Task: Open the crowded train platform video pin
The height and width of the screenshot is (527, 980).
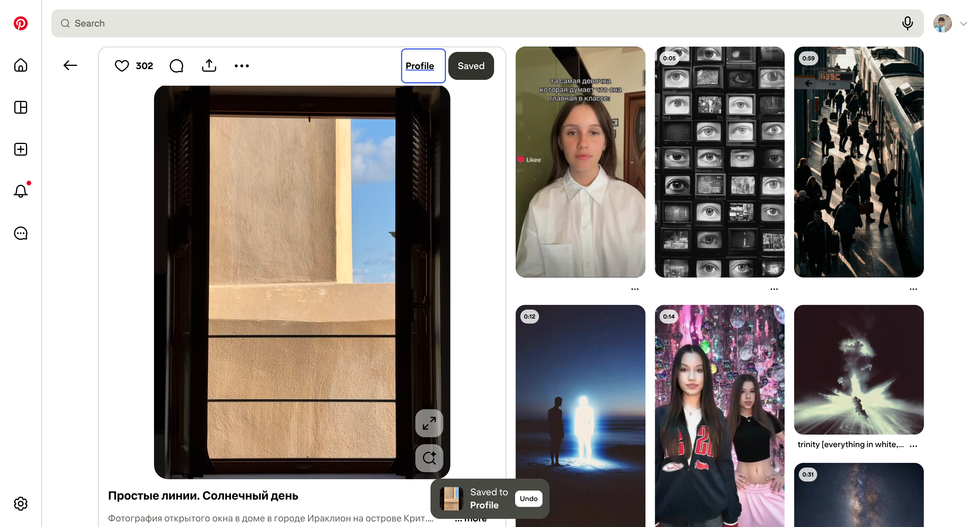Action: (859, 162)
